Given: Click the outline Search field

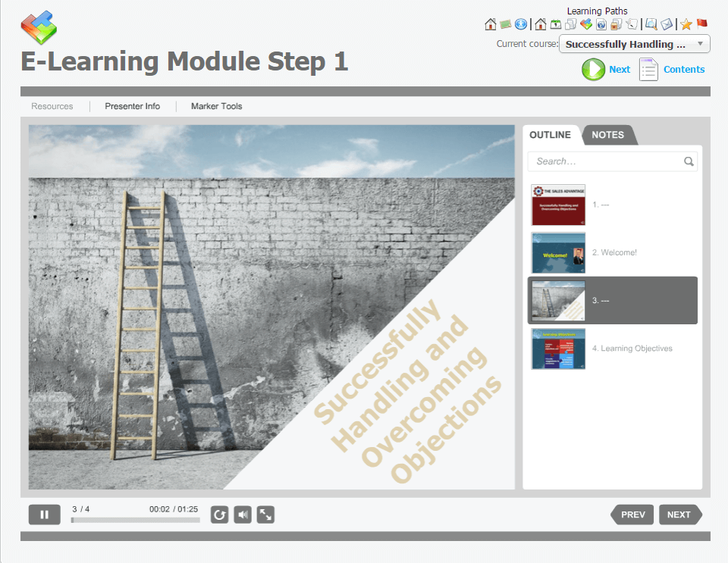Looking at the screenshot, I should [x=613, y=161].
